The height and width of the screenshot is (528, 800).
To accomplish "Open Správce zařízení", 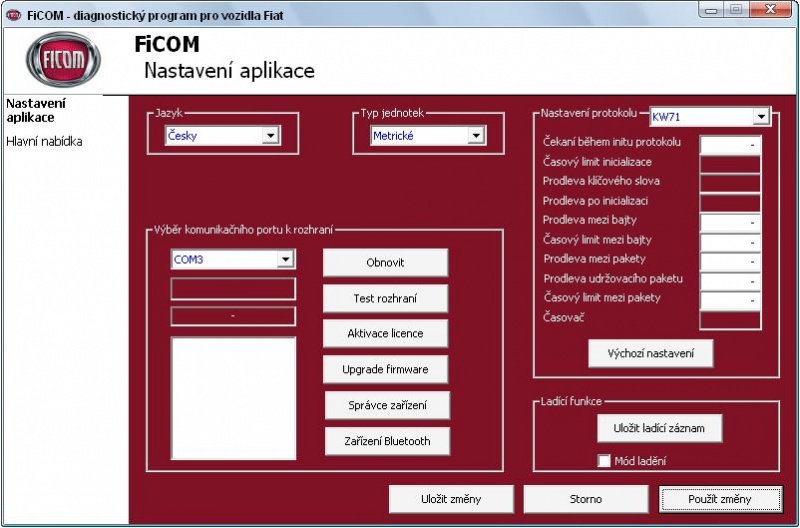I will click(x=387, y=406).
